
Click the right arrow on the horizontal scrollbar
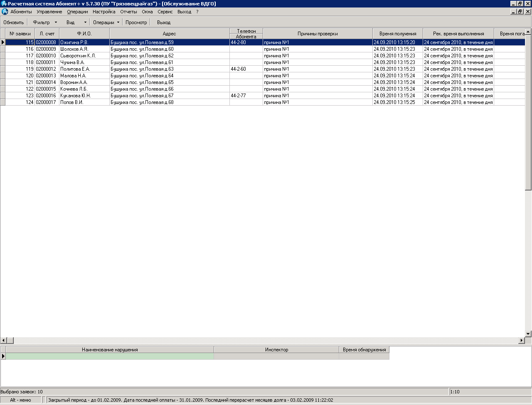pyautogui.click(x=522, y=341)
